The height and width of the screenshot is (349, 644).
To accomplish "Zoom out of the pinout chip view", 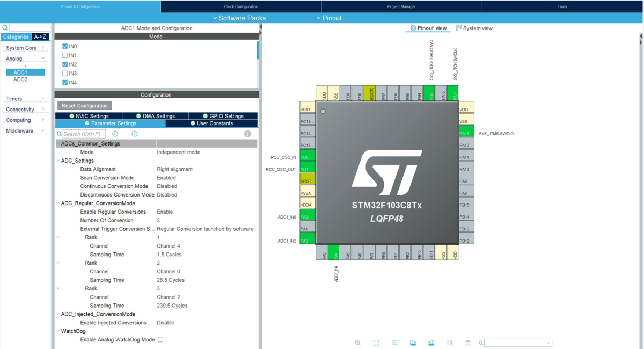I will (x=394, y=343).
